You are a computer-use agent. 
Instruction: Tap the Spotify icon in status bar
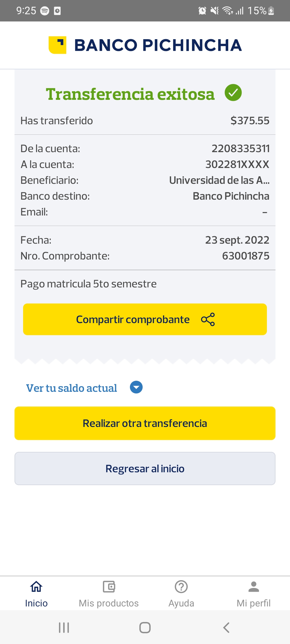[45, 11]
